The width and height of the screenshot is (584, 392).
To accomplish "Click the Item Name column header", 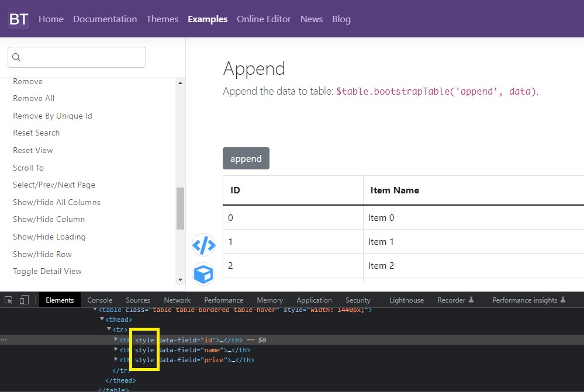I will pyautogui.click(x=474, y=190).
